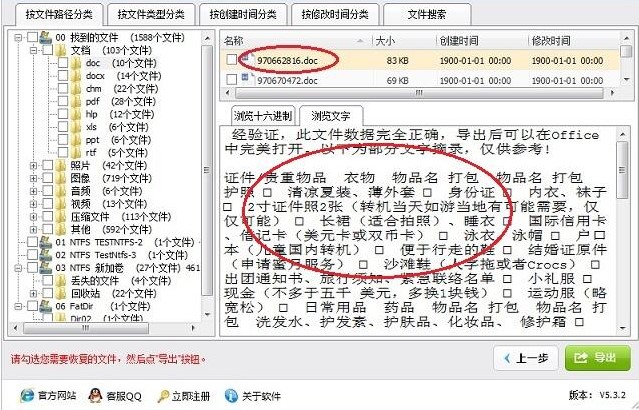Screen dimensions: 639x410
Task: Click the docx folder icon
Action: point(76,76)
